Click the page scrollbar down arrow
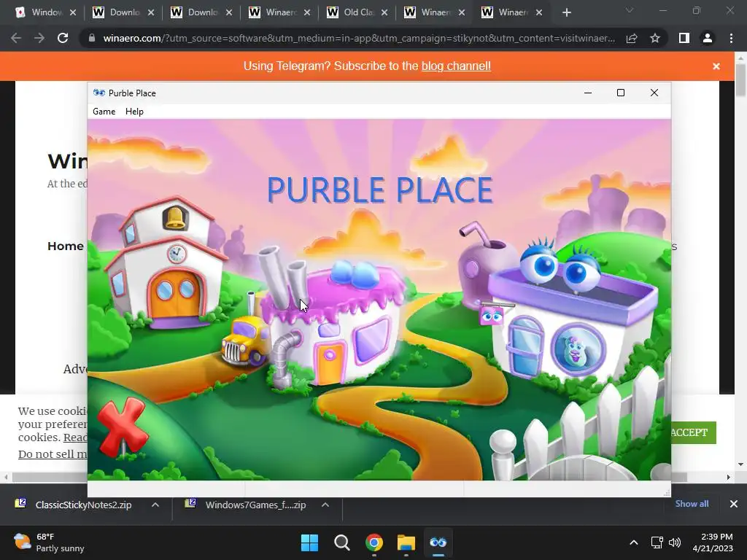747x560 pixels. coord(741,464)
